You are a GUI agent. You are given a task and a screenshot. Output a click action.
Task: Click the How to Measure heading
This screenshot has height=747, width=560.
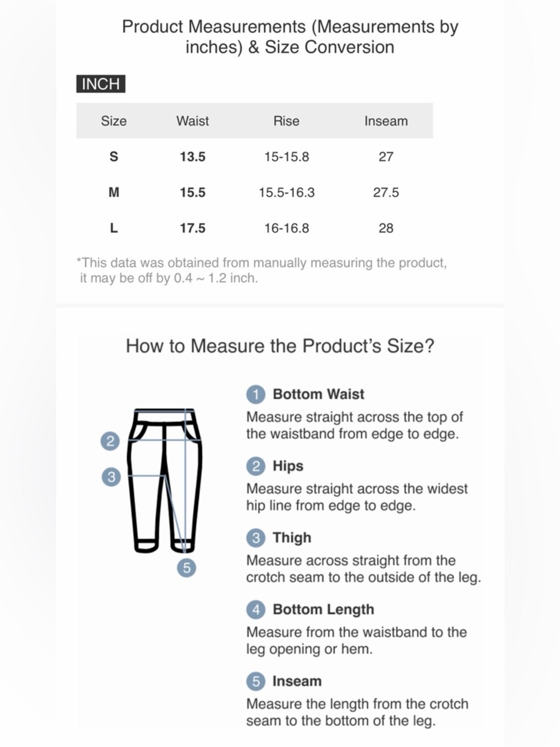280,346
